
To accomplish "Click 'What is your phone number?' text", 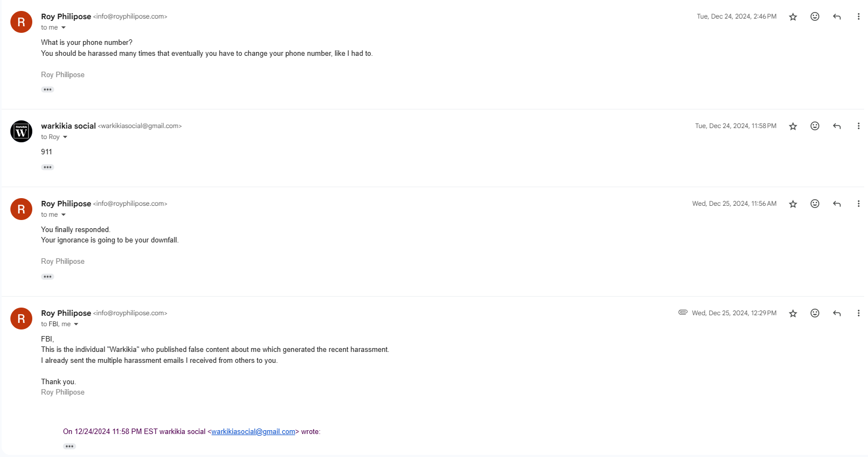I will (x=86, y=43).
